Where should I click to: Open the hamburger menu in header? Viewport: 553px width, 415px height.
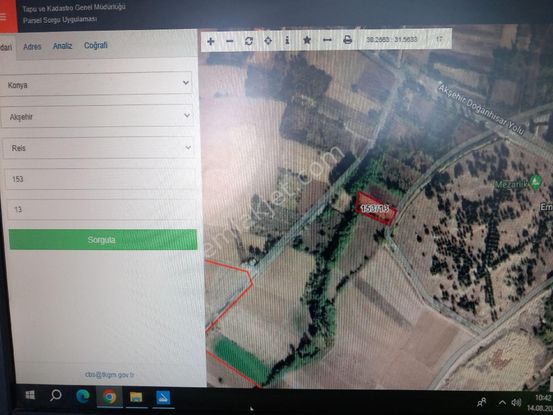3,17
